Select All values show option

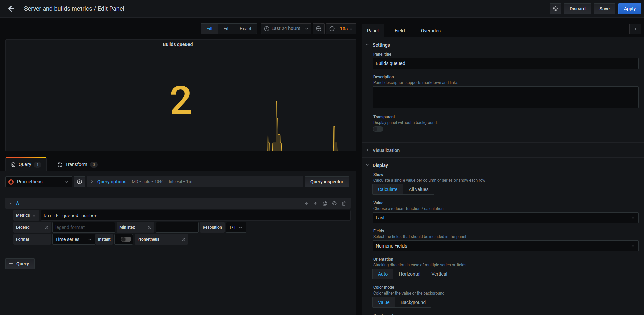coord(419,189)
